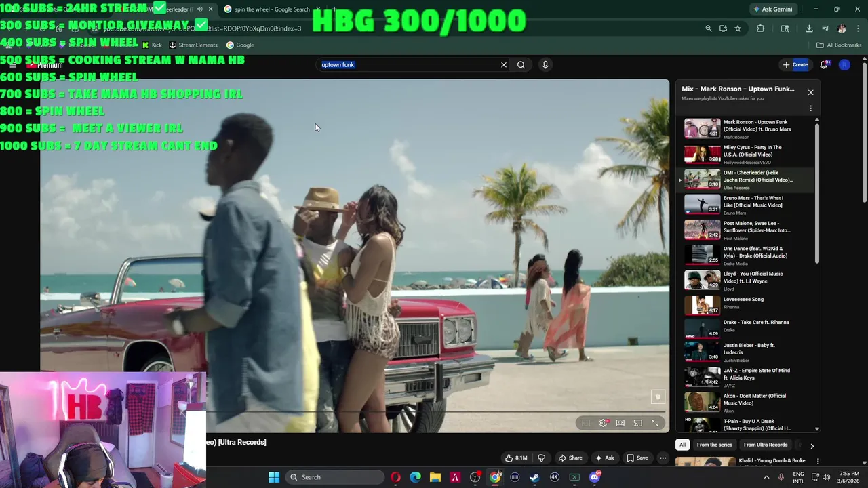Open the Windows Start menu
Screen dimensions: 868x488
pos(274,477)
